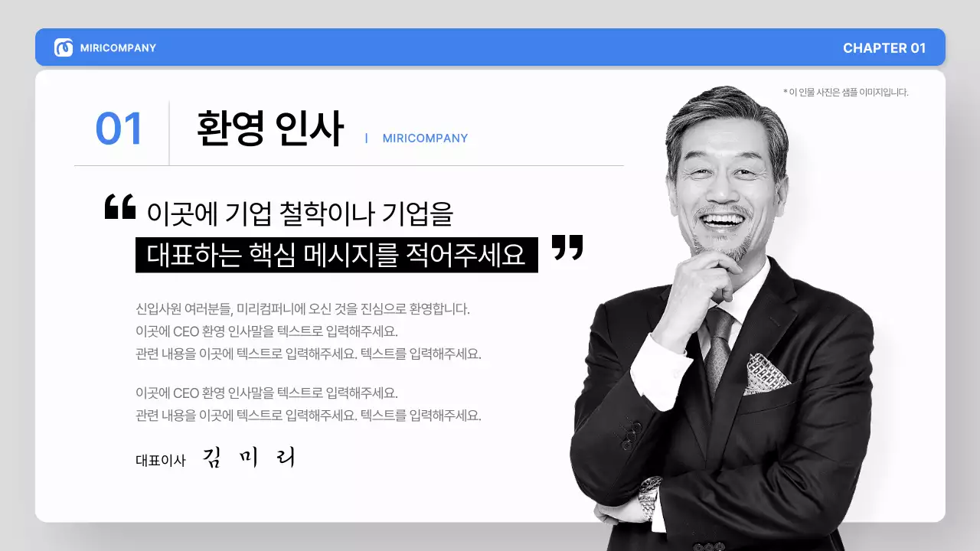Click the separator bar before MIRICOMPANY subtitle

click(367, 139)
